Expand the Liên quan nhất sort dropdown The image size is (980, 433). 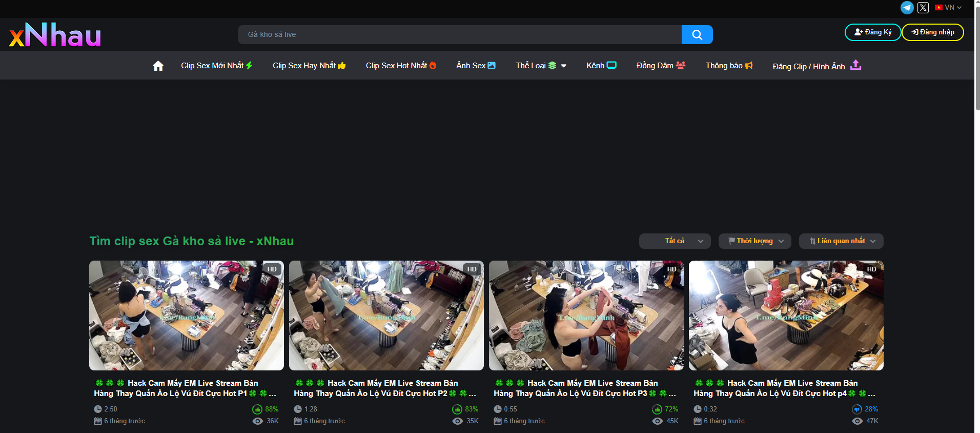841,241
